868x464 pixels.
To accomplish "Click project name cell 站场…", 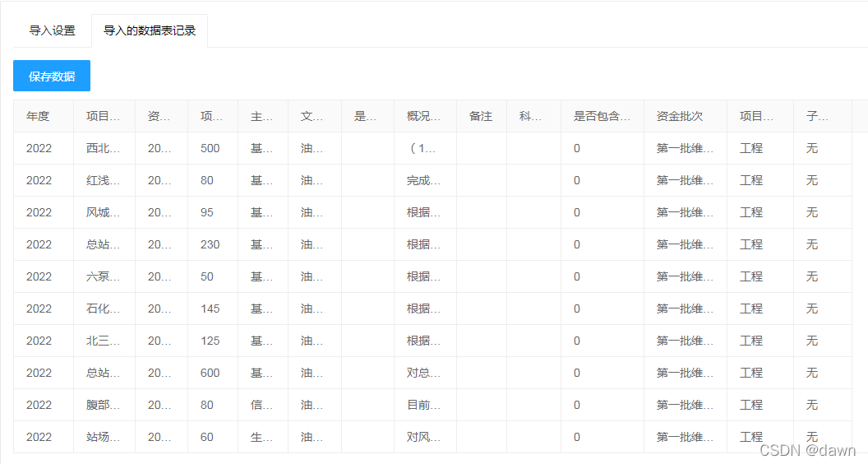I will pos(103,438).
